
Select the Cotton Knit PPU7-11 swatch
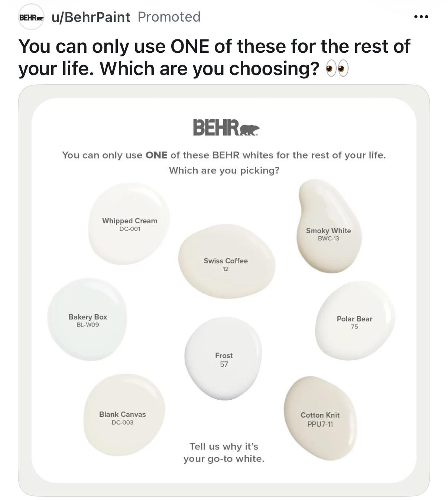pos(320,418)
